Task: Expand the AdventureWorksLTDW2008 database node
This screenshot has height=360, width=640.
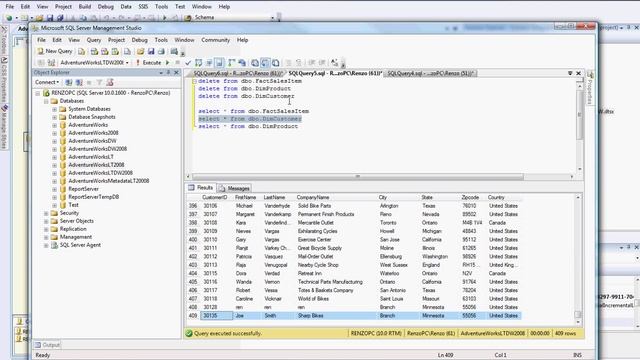Action: [54, 173]
